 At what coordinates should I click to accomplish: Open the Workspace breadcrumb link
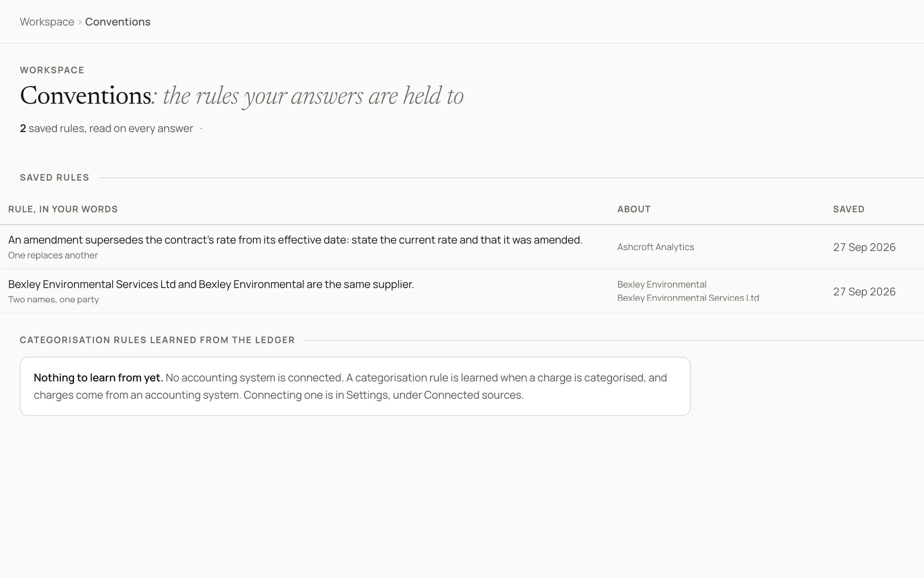click(x=47, y=22)
